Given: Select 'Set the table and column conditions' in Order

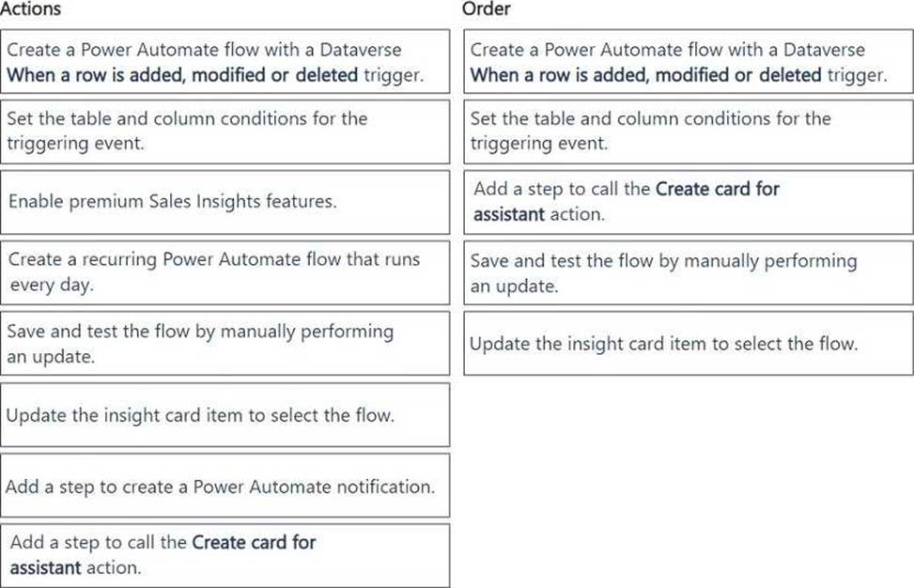Looking at the screenshot, I should [689, 132].
